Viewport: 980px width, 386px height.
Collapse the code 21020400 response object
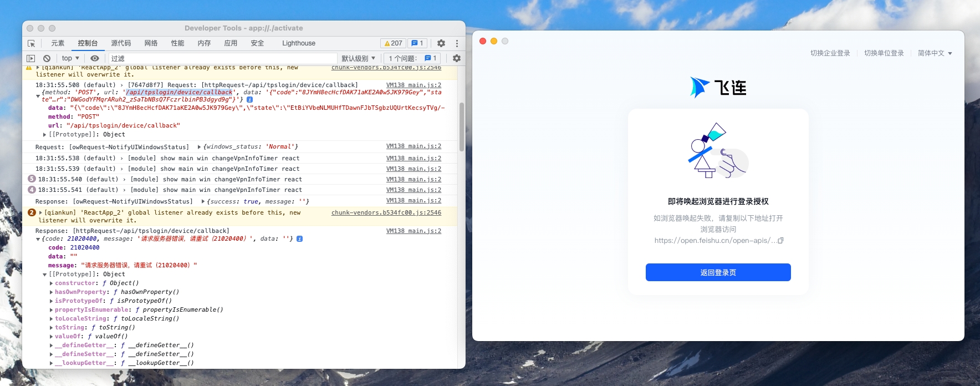[38, 239]
